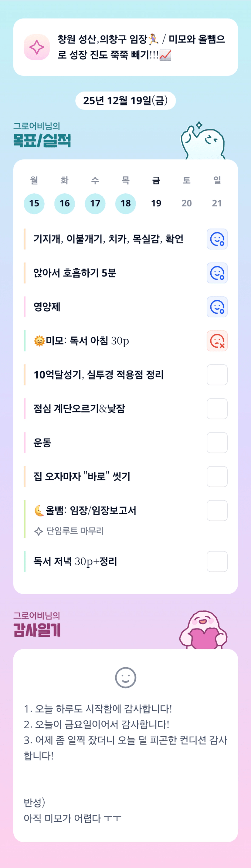Click the pink sparkle icon in the header

point(37,47)
